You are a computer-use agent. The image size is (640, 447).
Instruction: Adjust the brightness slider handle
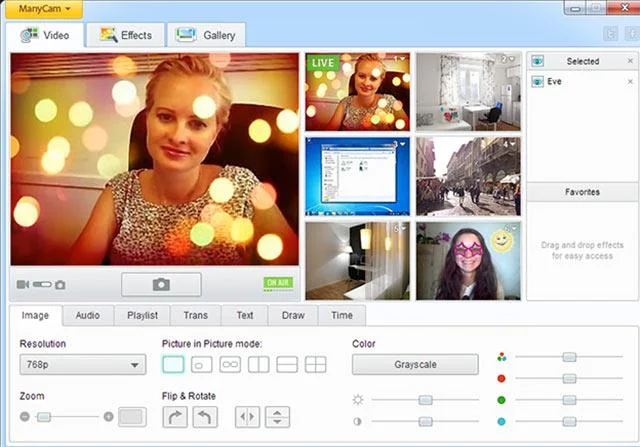click(x=425, y=400)
